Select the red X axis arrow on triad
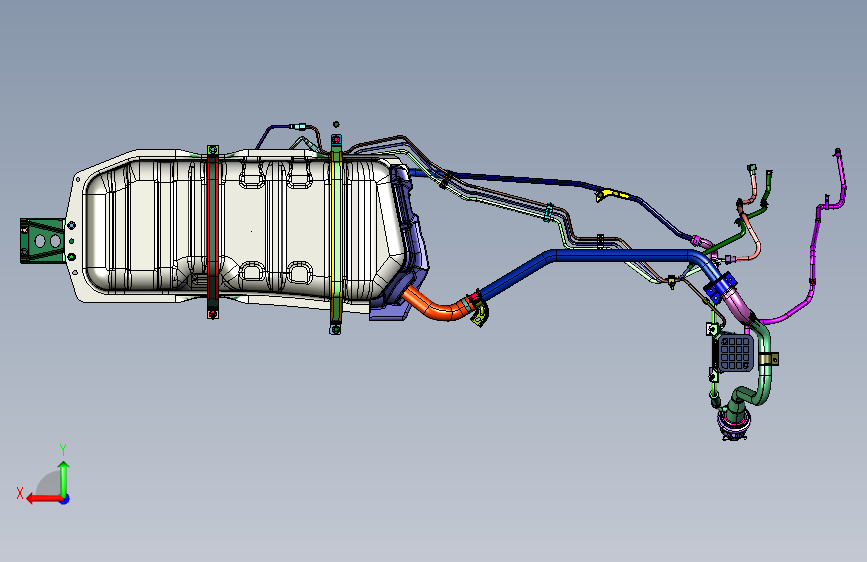The height and width of the screenshot is (562, 867). click(44, 499)
